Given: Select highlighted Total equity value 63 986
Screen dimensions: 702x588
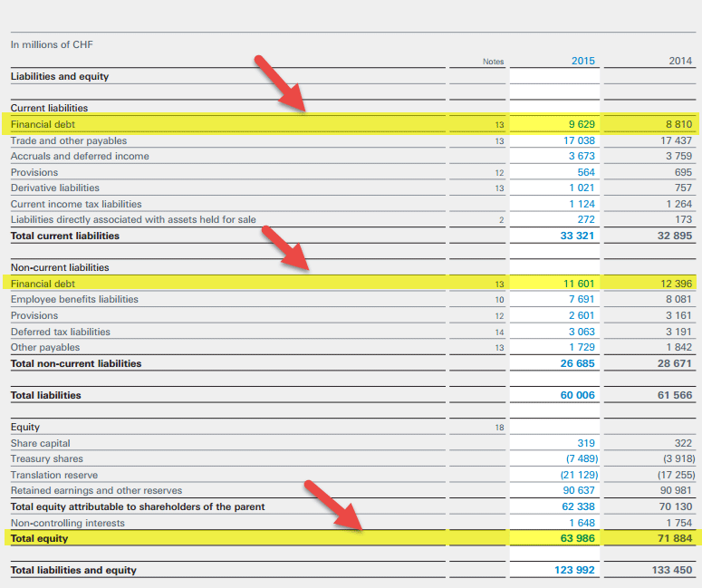Looking at the screenshot, I should pos(577,538).
